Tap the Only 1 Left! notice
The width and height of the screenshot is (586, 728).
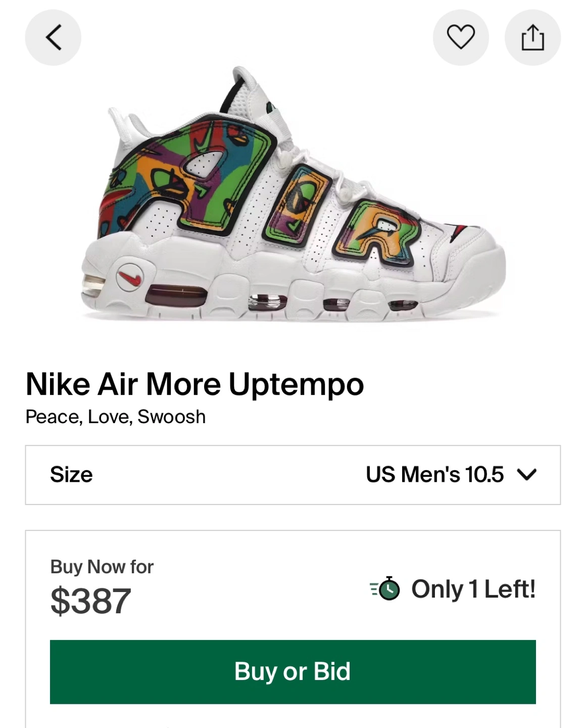click(473, 589)
